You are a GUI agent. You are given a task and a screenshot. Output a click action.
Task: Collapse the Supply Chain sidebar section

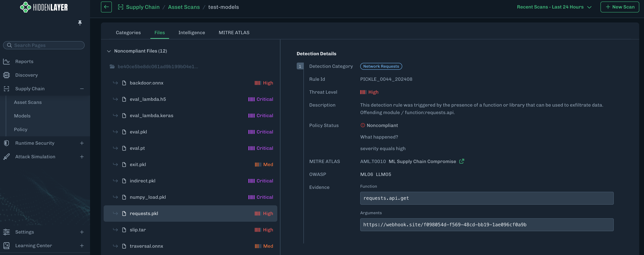[x=82, y=89]
